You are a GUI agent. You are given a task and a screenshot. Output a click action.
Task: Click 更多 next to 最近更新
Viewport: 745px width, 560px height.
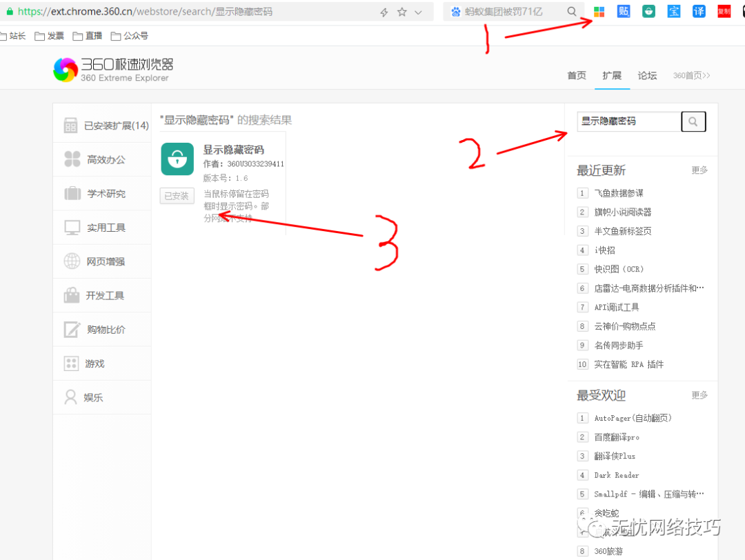click(699, 170)
